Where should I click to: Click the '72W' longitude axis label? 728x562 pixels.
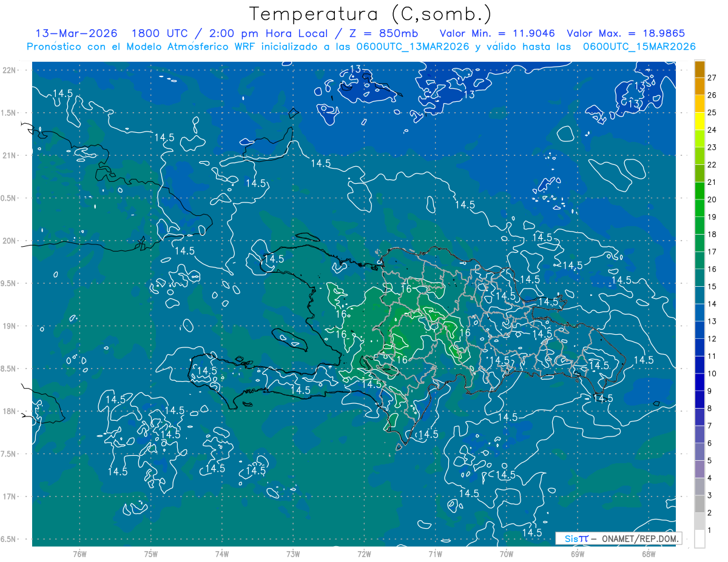point(364,554)
